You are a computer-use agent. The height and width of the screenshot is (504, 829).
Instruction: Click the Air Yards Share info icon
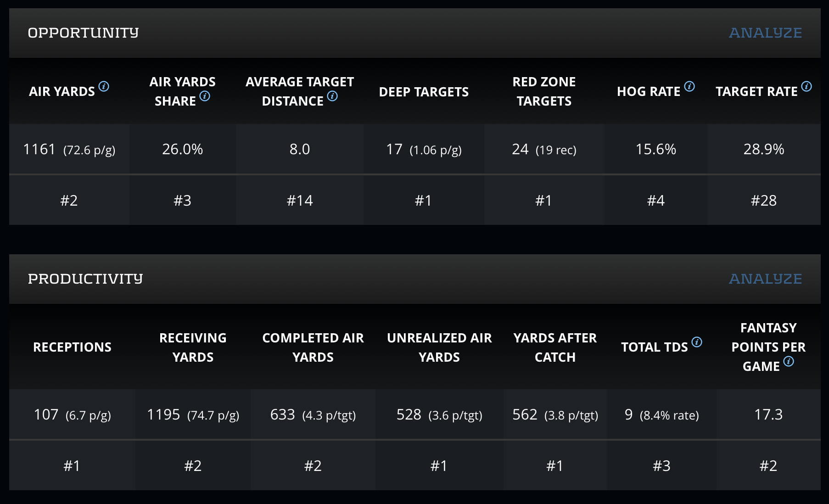[x=205, y=96]
